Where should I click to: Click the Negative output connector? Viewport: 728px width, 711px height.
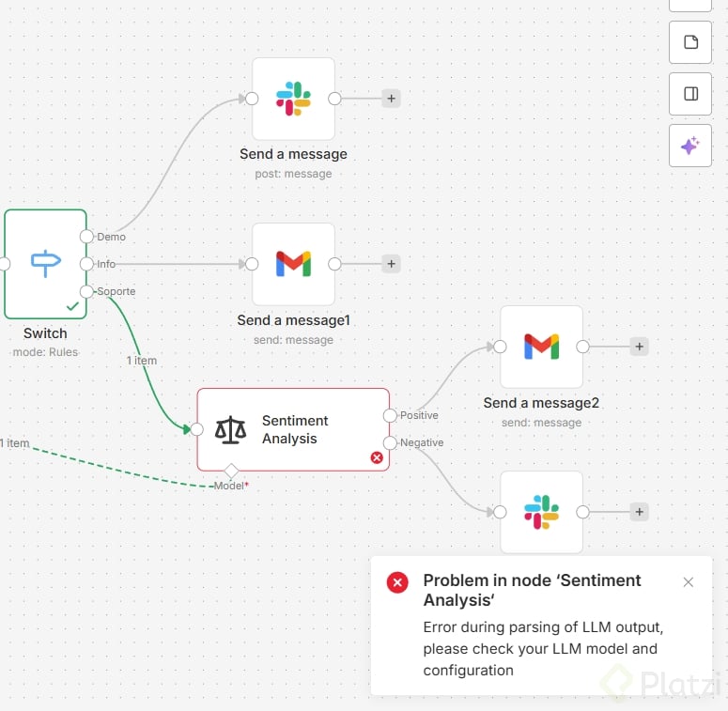point(390,442)
